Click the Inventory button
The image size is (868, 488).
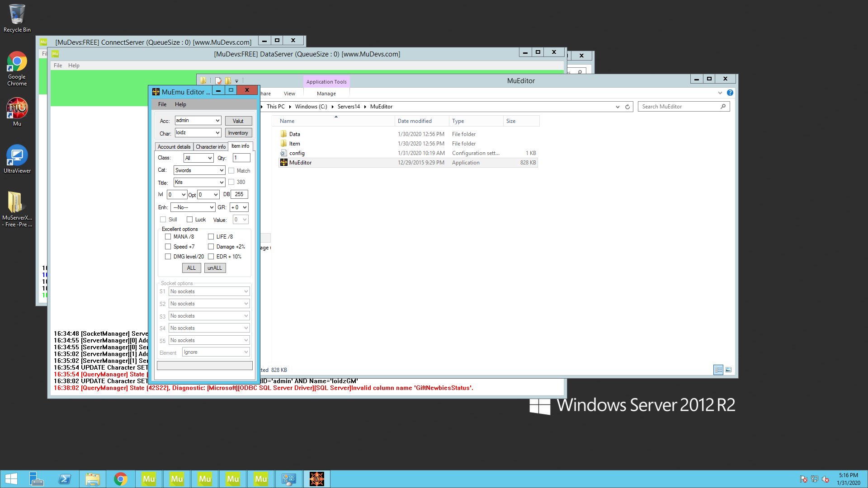[x=238, y=133]
